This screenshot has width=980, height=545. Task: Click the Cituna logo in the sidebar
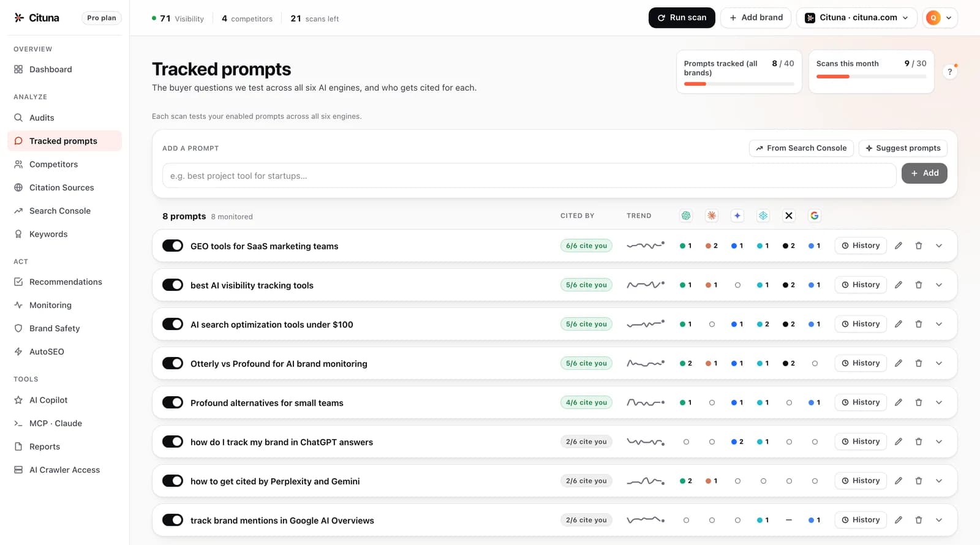tap(37, 18)
